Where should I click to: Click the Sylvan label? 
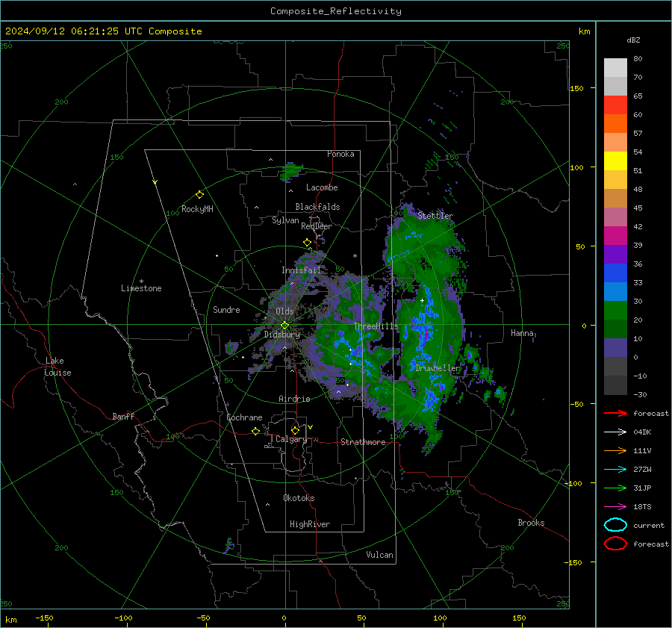pos(285,220)
